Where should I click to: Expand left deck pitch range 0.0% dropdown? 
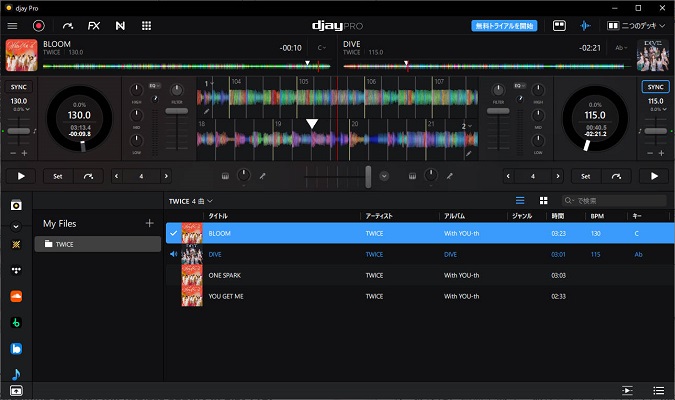21,109
